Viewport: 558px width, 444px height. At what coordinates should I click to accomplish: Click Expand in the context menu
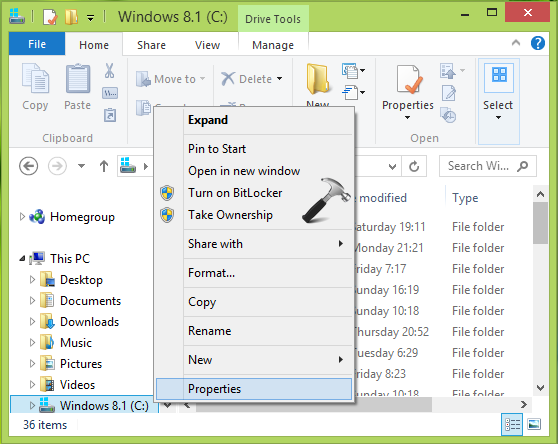(254, 120)
